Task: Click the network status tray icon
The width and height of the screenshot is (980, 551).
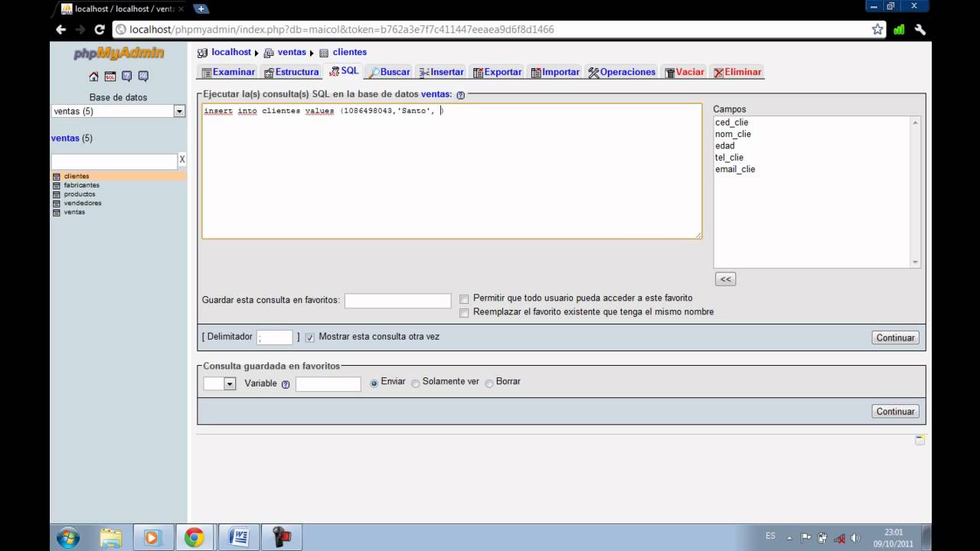Action: pyautogui.click(x=839, y=538)
